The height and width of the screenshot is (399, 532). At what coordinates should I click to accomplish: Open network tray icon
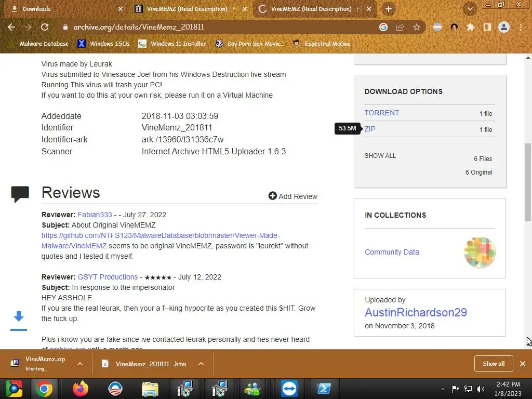click(468, 389)
